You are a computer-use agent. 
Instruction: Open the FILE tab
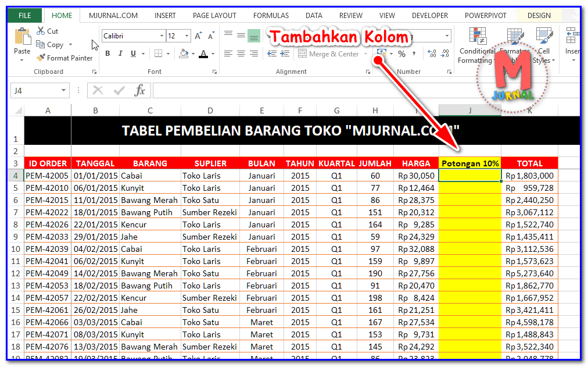point(25,15)
